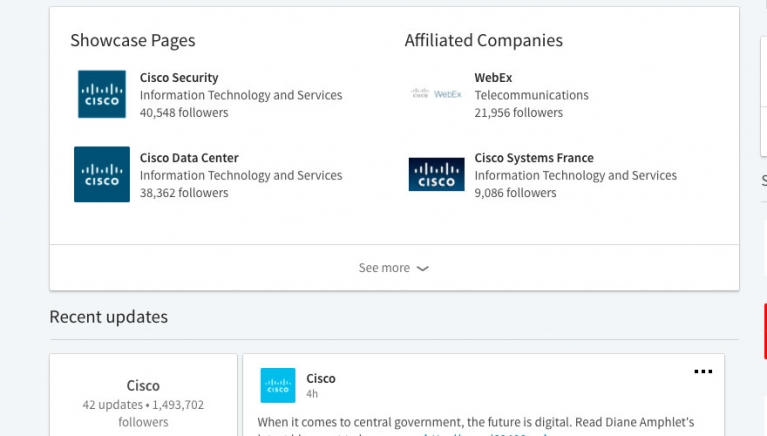Viewport: 767px width, 436px height.
Task: Click the Cisco Data Center logo icon
Action: point(102,174)
